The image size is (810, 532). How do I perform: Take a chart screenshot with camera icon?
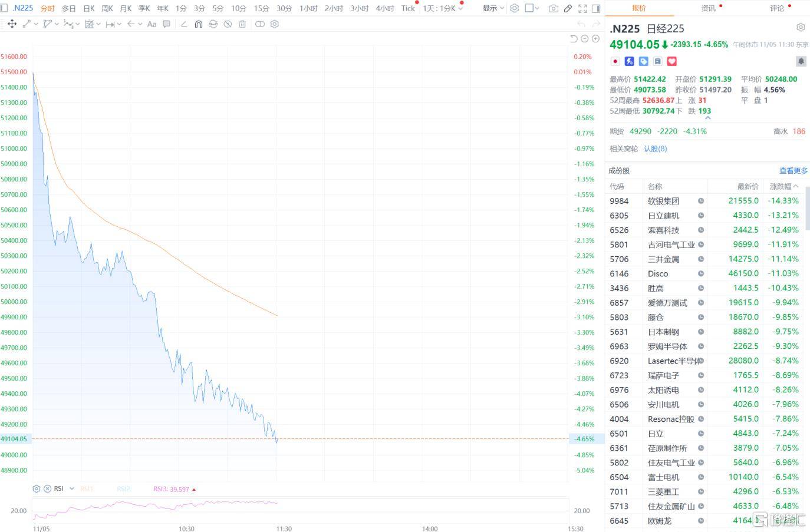click(553, 8)
